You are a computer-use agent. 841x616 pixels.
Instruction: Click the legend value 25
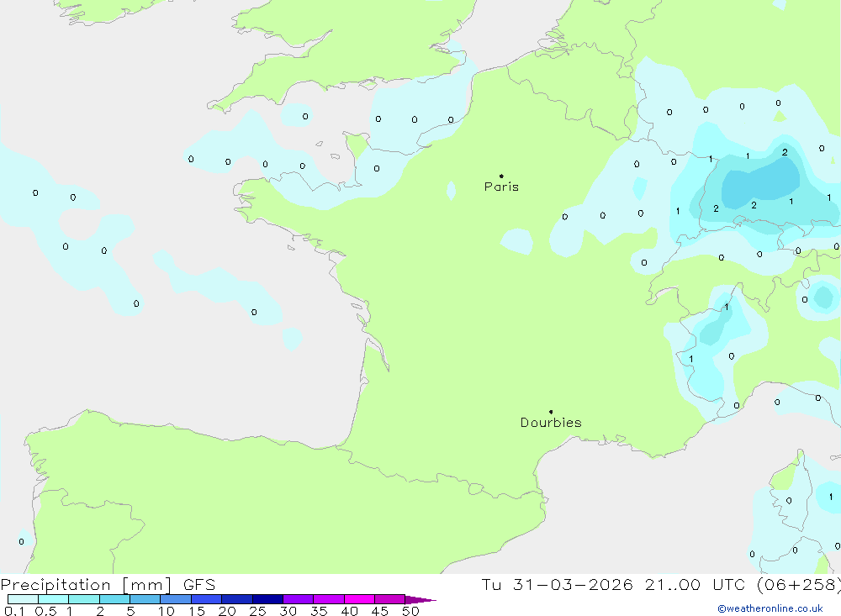[x=258, y=611]
